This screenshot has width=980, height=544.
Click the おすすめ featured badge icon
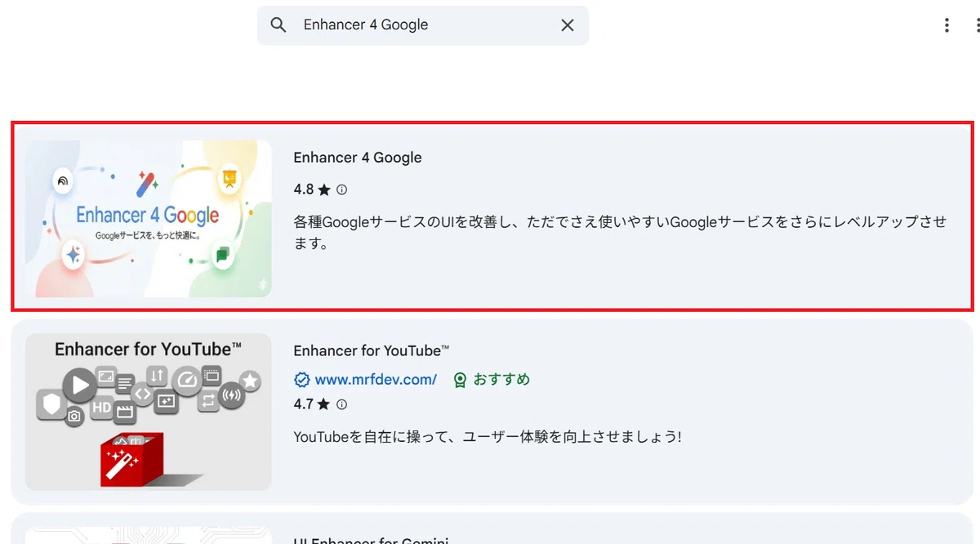(461, 380)
